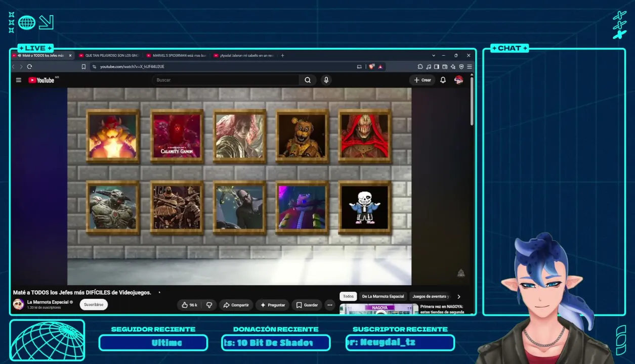This screenshot has height=364, width=635.
Task: Click the Preguntar ask button
Action: click(272, 305)
